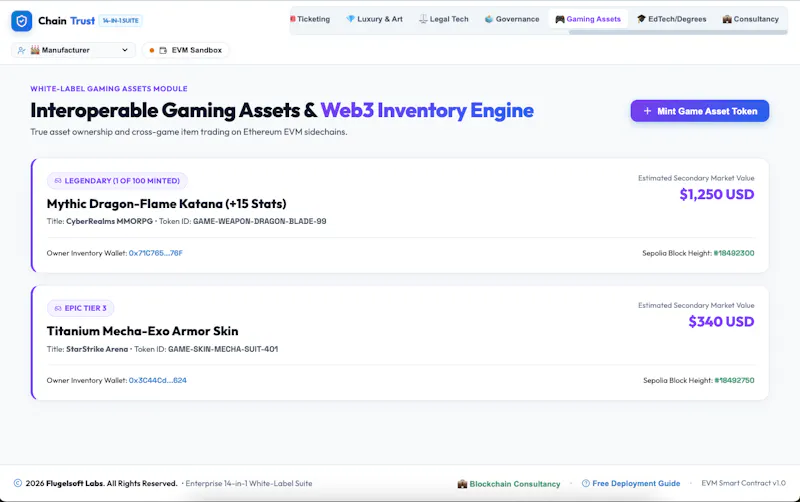Click Mythic Dragon-Flame Katana title
The width and height of the screenshot is (800, 502).
[166, 204]
